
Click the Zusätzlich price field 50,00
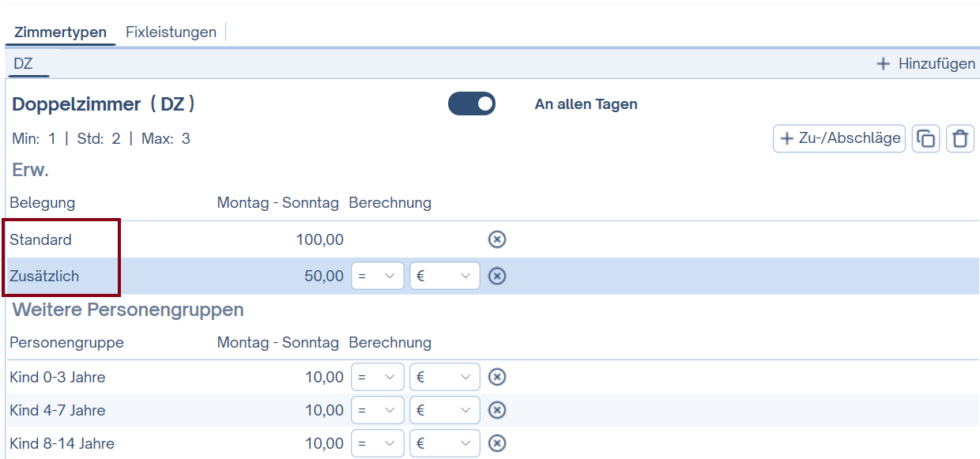tap(323, 276)
